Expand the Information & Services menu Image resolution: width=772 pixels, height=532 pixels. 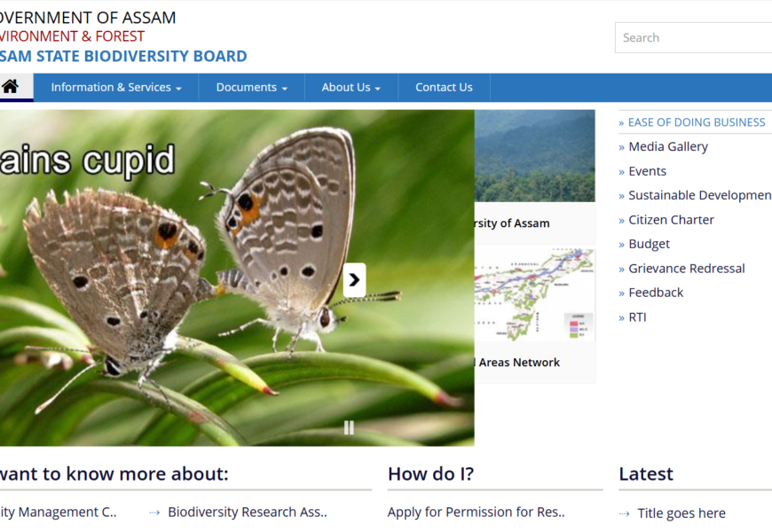(x=115, y=87)
